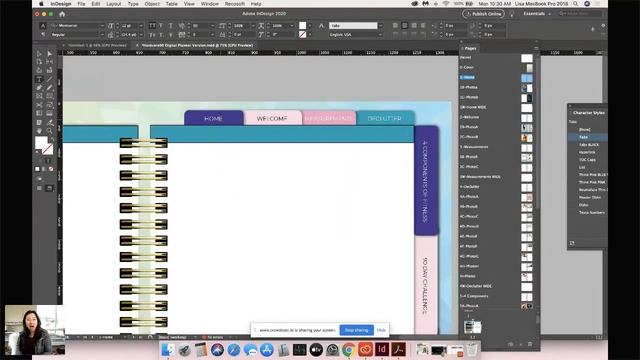Open the Window menu
Screen dimensions: 640x360
point(210,4)
